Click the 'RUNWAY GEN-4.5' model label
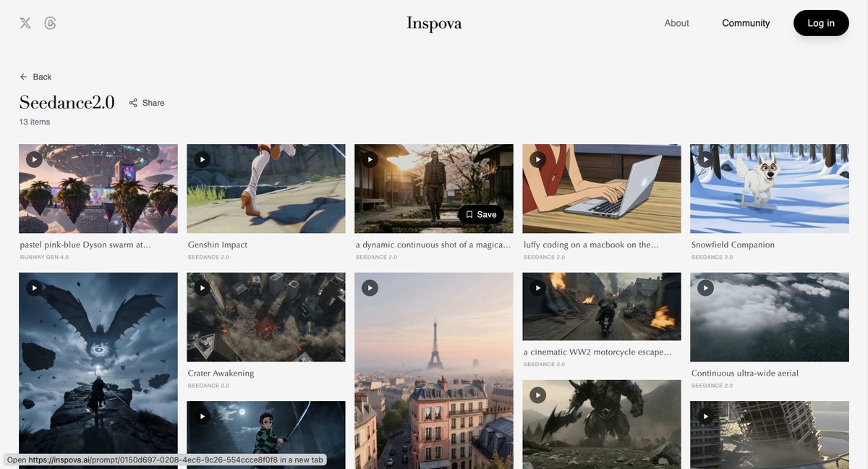 44,257
